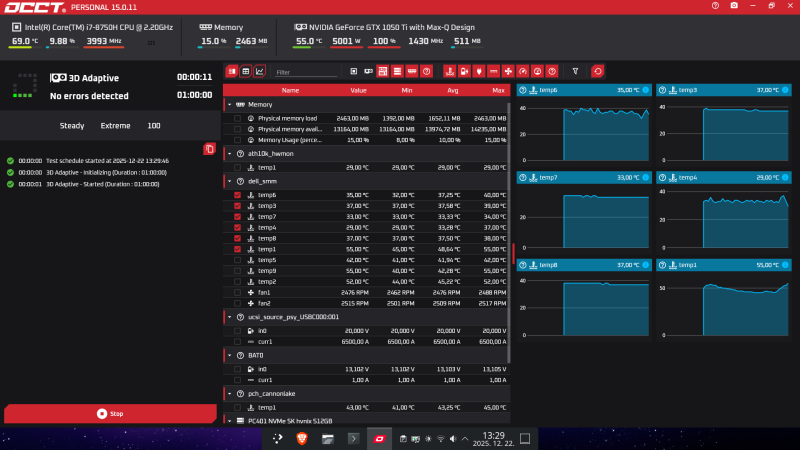Uncheck the temp8 sensor checkbox
This screenshot has height=450, width=800.
click(237, 238)
